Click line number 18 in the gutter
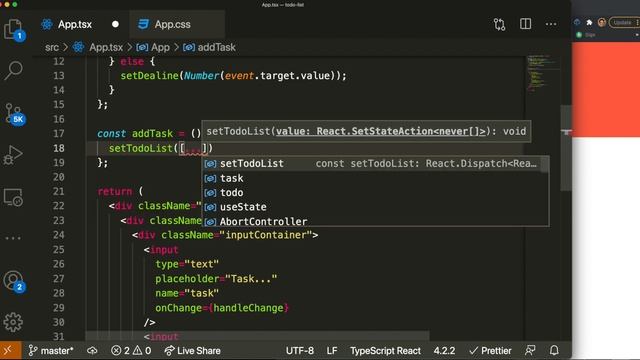Image resolution: width=640 pixels, height=360 pixels. 59,148
